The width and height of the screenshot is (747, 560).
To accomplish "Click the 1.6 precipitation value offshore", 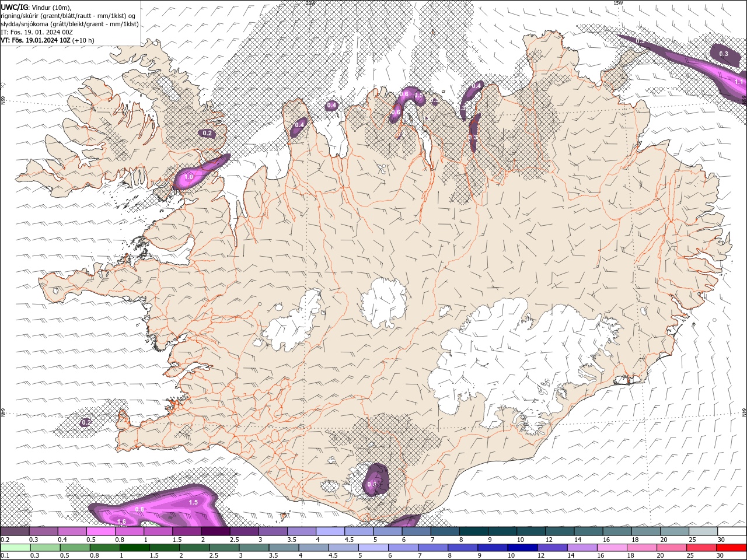I will click(121, 521).
